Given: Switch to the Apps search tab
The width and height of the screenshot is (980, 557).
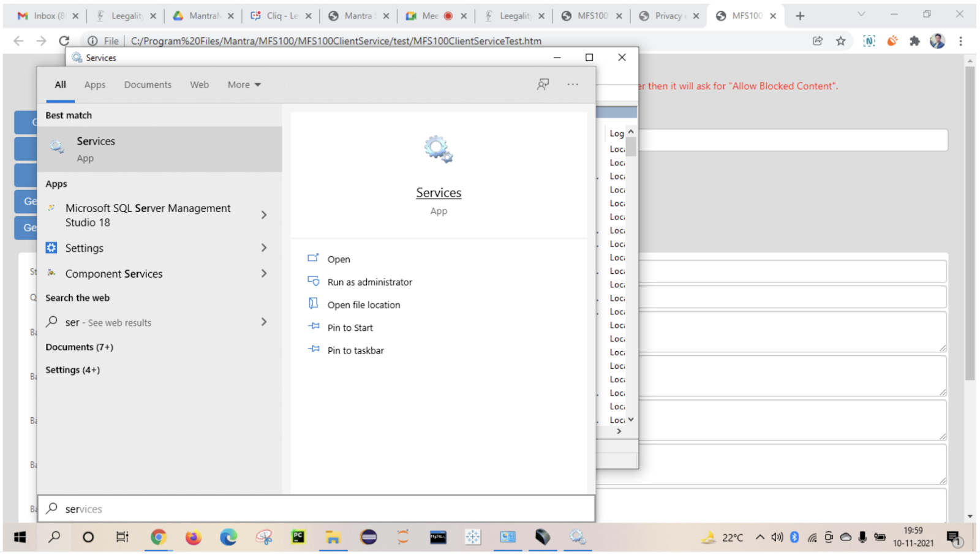Looking at the screenshot, I should tap(95, 85).
